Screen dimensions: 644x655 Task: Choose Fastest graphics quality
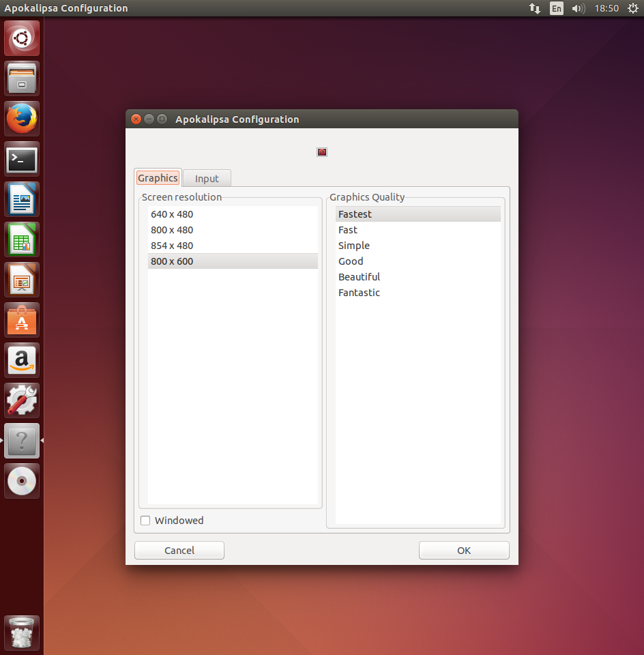pyautogui.click(x=418, y=214)
